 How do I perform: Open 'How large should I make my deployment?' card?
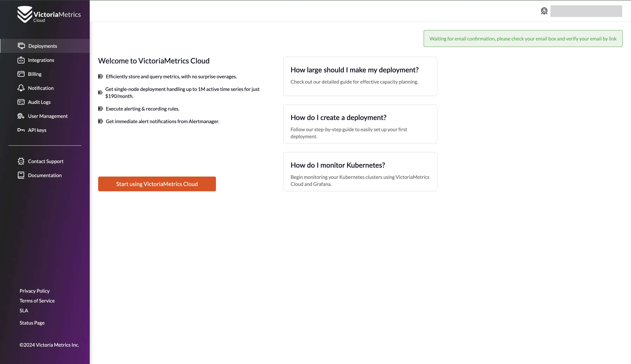pyautogui.click(x=360, y=76)
